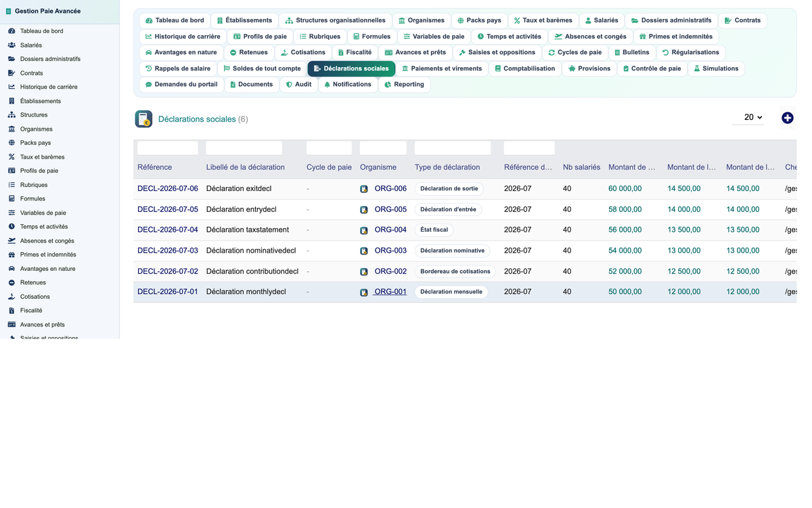Open the Notifications tab
This screenshot has height=508, width=812.
point(347,85)
